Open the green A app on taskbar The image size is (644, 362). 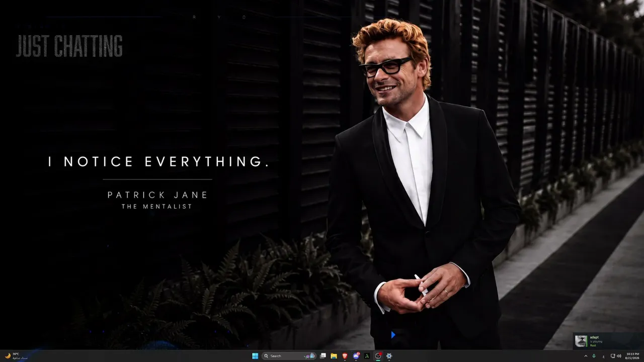pyautogui.click(x=367, y=356)
